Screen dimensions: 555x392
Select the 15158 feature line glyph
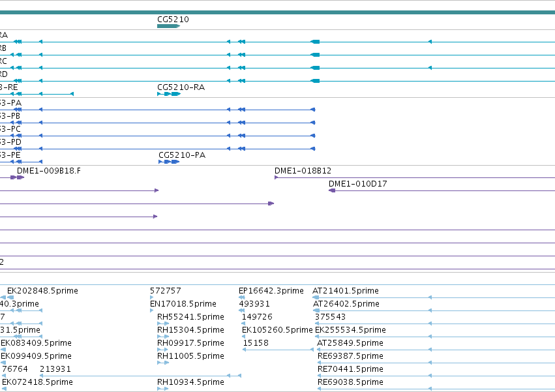tap(278, 350)
